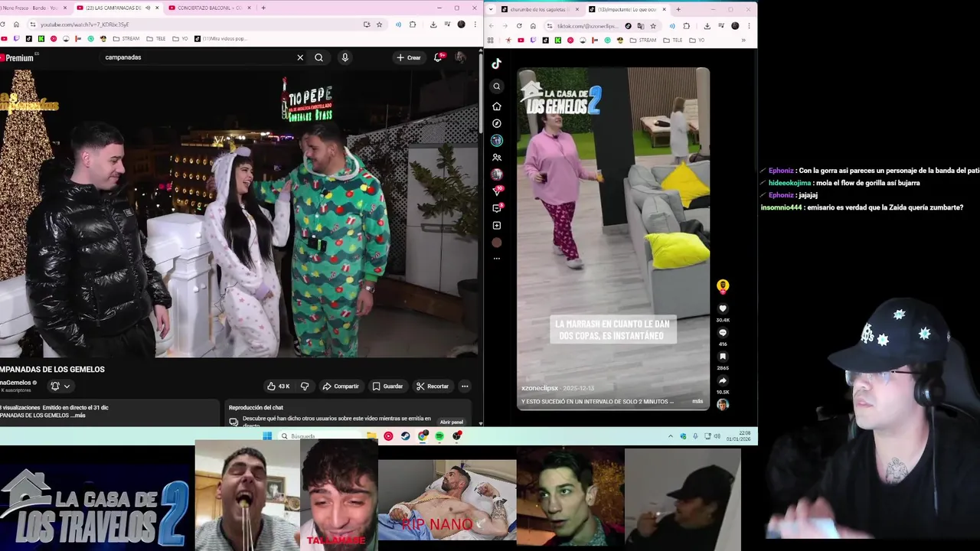Click the 'RIP NANO' hospital thumbnail
The image size is (980, 551).
pos(447,500)
